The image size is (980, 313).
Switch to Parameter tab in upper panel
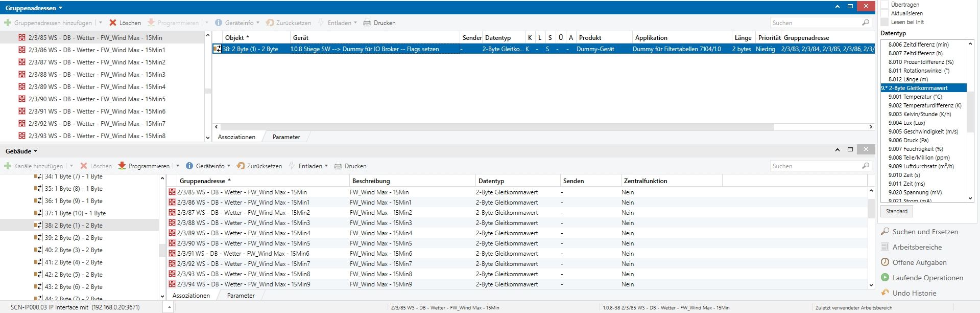[286, 137]
